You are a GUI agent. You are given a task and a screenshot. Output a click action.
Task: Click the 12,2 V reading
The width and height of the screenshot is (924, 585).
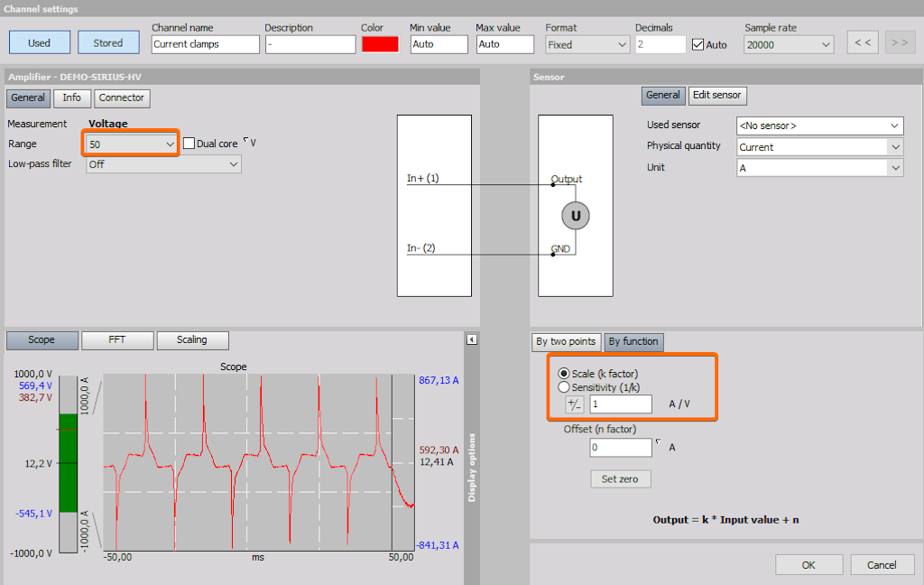pos(38,463)
